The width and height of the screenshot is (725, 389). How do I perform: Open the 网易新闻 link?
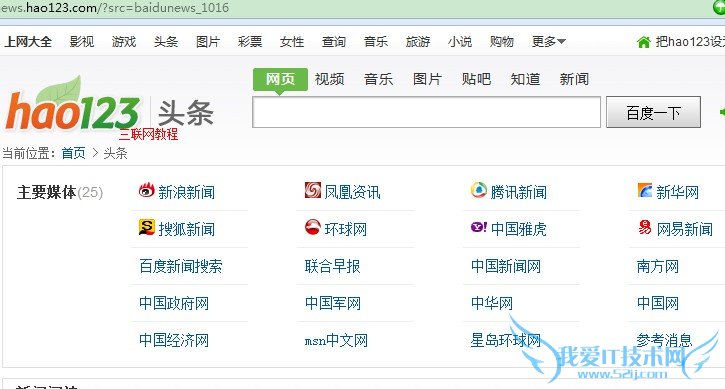tap(685, 229)
